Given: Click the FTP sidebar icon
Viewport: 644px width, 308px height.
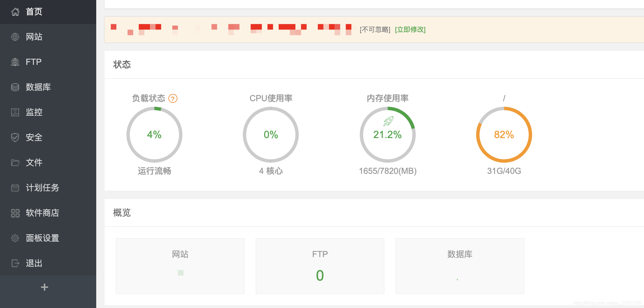Looking at the screenshot, I should pos(15,62).
